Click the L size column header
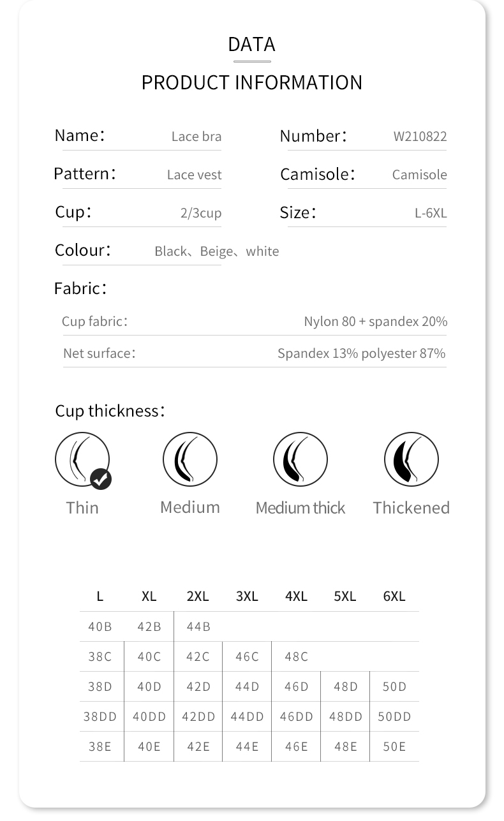Viewport: 504px width, 821px height. 100,596
